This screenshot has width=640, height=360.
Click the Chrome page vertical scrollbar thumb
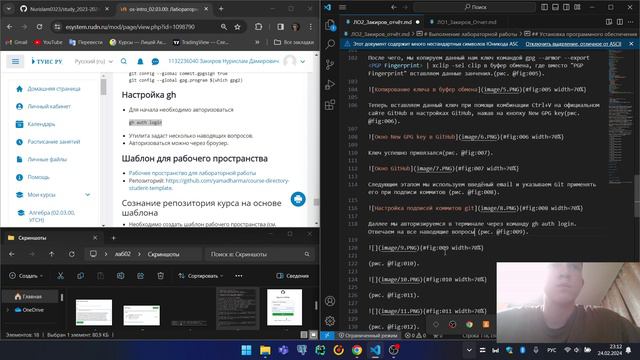[316, 202]
